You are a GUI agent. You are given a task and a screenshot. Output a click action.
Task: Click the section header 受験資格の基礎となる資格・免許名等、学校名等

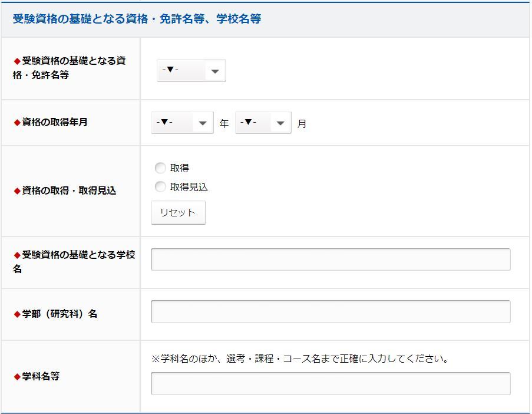tap(137, 19)
